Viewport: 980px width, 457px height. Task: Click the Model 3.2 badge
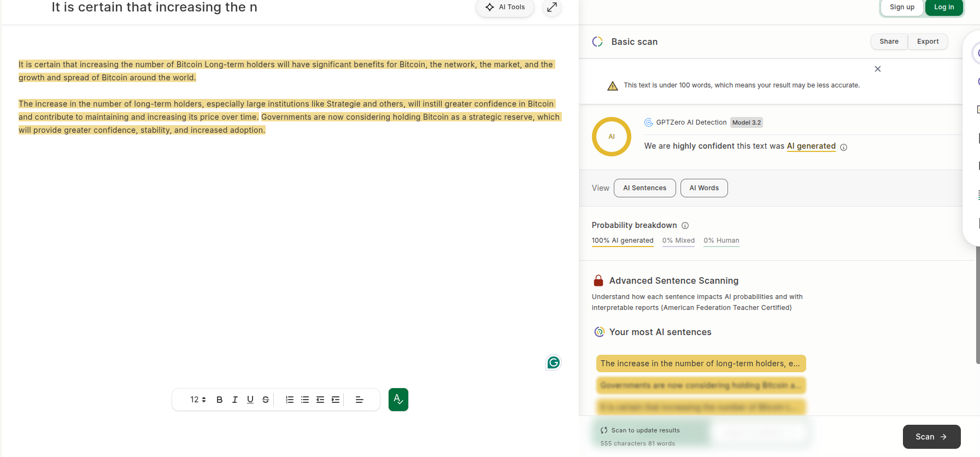tap(746, 122)
